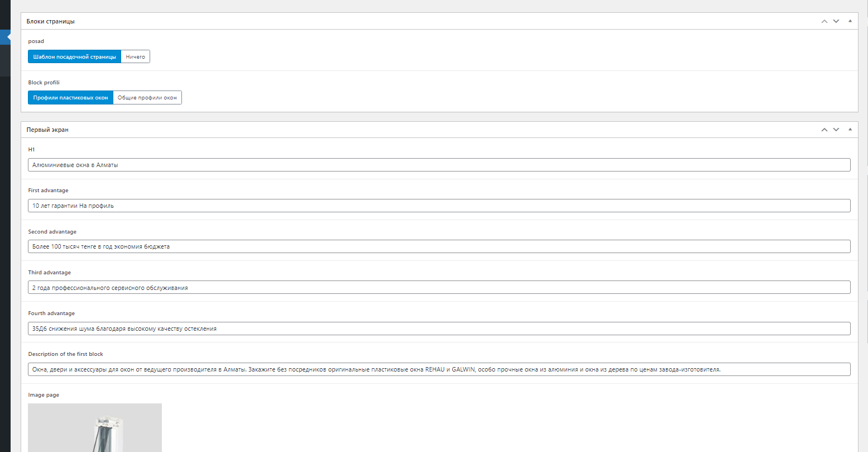This screenshot has height=452, width=868.
Task: Move Первый экран panel down
Action: click(x=836, y=130)
